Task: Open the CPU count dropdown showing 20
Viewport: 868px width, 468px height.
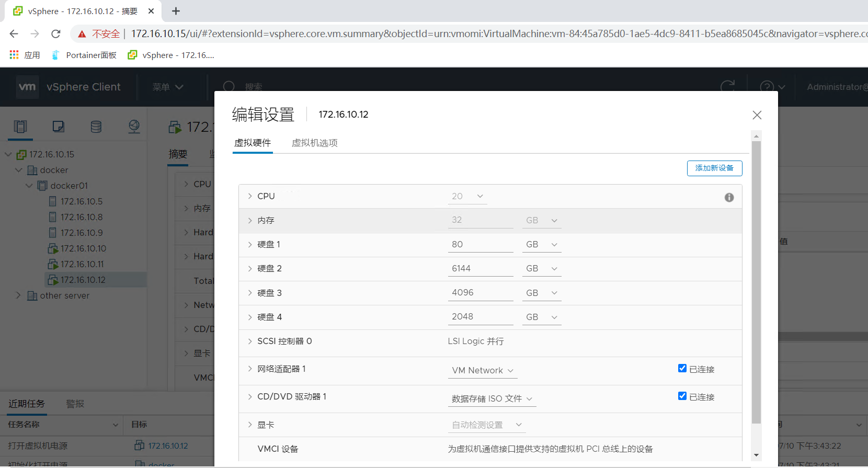Action: [x=467, y=196]
